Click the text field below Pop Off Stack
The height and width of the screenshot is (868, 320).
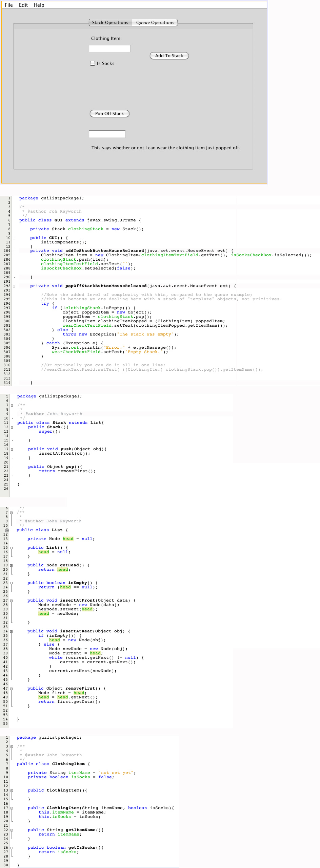[107, 134]
